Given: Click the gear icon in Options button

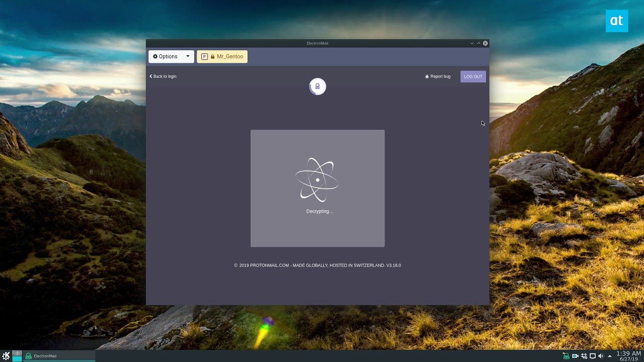Looking at the screenshot, I should click(155, 56).
